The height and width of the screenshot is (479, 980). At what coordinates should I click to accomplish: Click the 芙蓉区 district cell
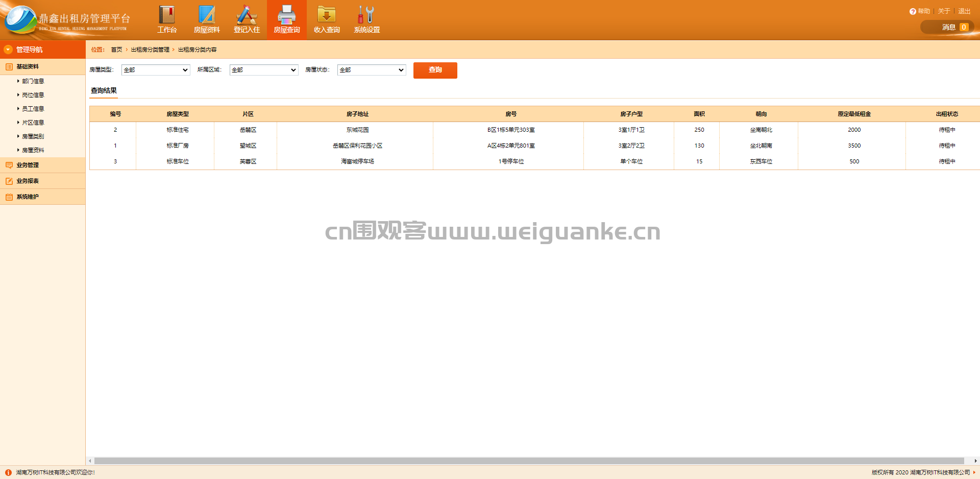(248, 161)
